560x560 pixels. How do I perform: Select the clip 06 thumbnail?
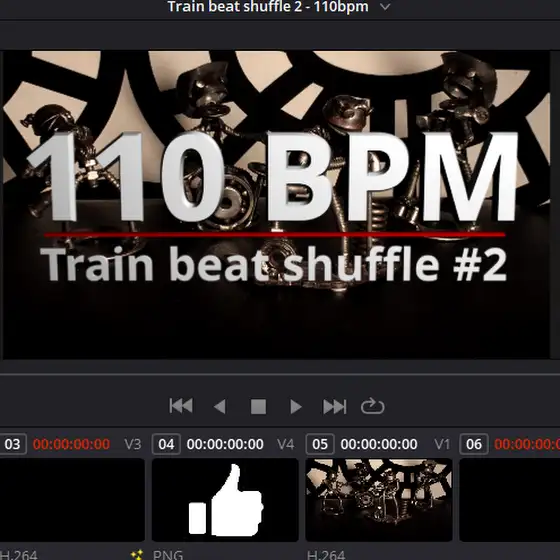click(510, 500)
